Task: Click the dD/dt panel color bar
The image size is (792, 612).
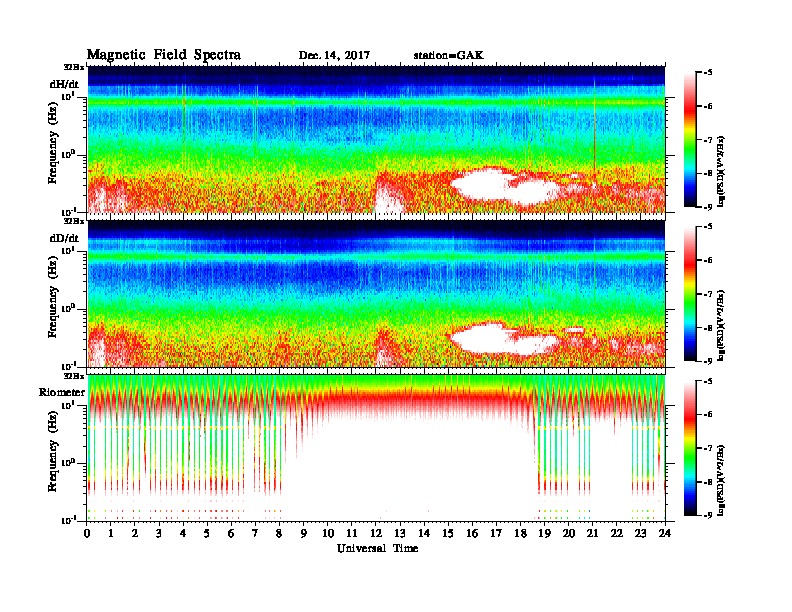Action: (x=690, y=293)
